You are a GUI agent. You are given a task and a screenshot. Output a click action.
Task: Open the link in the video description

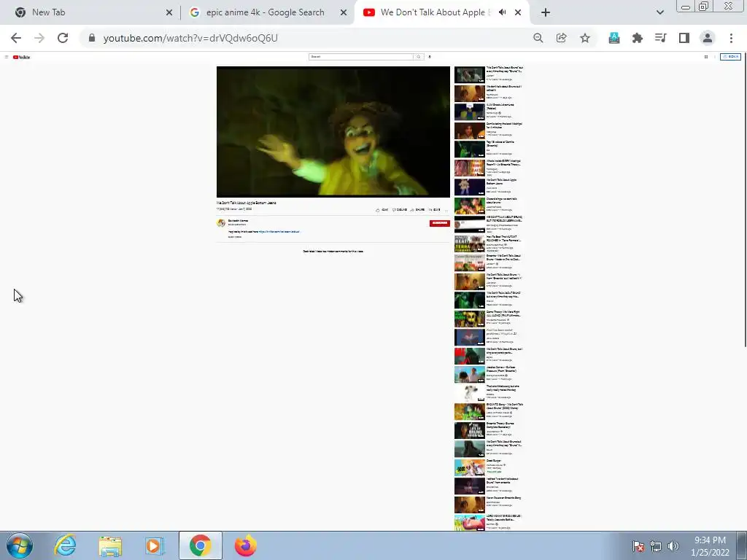[279, 232]
